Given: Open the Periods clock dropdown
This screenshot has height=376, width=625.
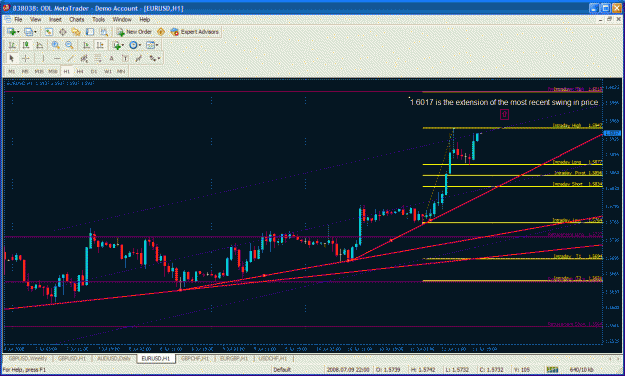Looking at the screenshot, I should coord(135,45).
